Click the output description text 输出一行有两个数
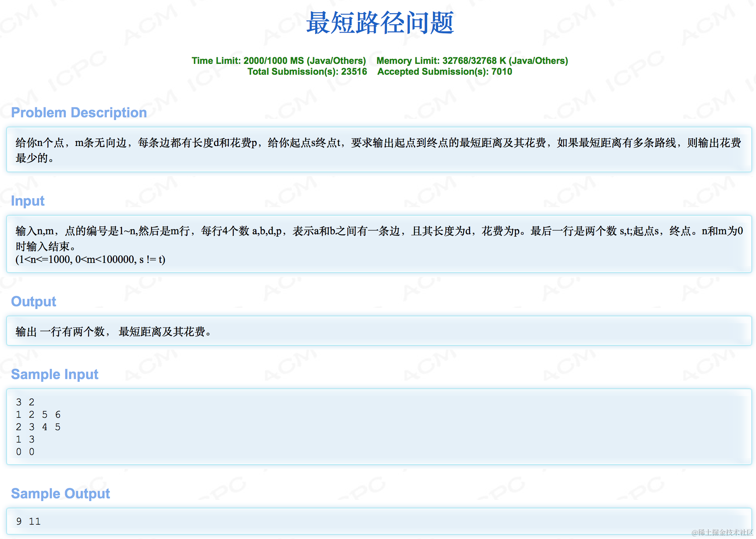The height and width of the screenshot is (539, 756). (113, 332)
